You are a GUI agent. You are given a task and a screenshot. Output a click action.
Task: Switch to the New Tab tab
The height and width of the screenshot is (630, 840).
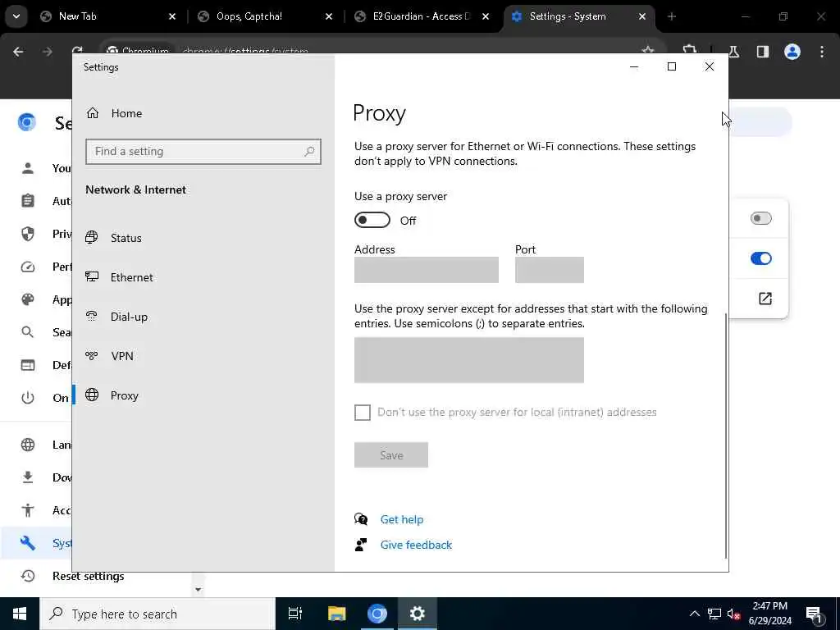click(107, 16)
